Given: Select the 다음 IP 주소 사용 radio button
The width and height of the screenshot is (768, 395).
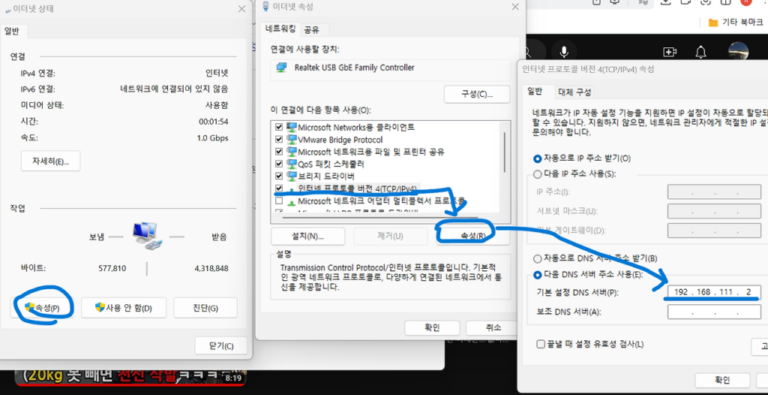Looking at the screenshot, I should coord(537,174).
